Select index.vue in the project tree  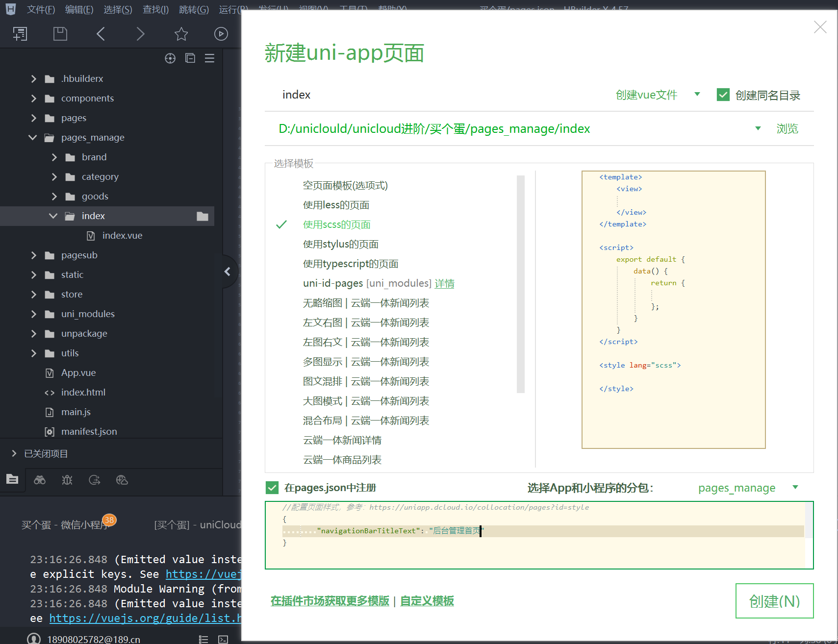click(x=122, y=236)
